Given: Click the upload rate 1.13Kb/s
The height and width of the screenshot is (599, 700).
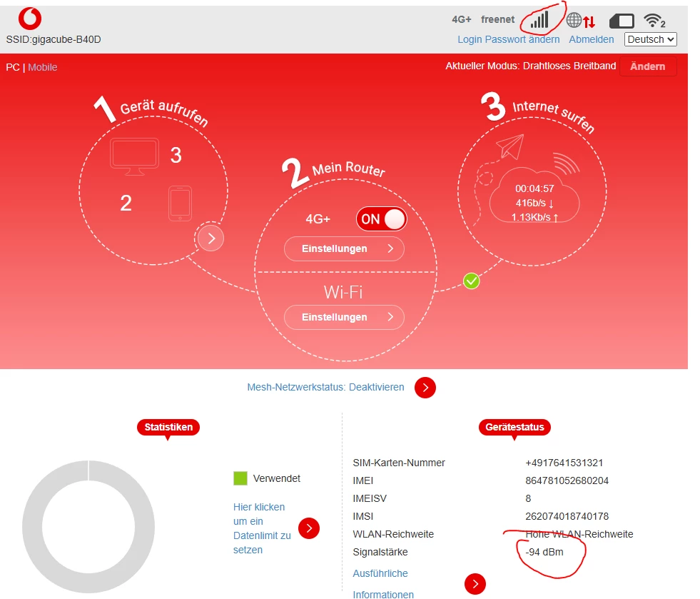Looking at the screenshot, I should tap(534, 218).
